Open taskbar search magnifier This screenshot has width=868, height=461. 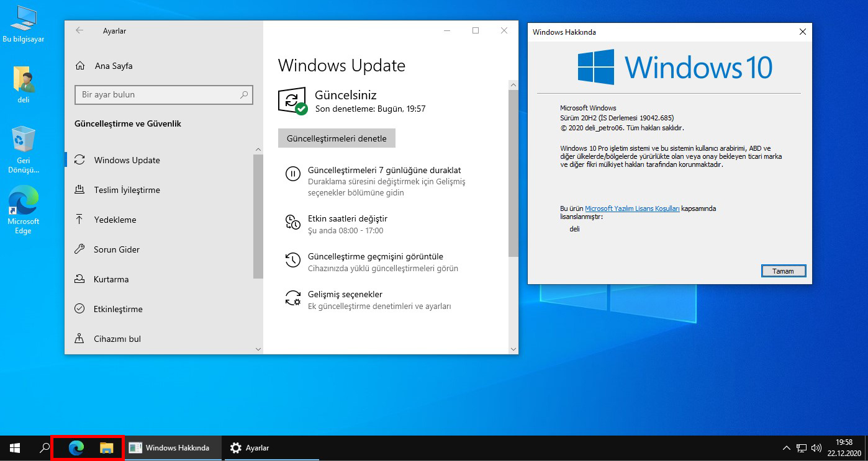45,447
